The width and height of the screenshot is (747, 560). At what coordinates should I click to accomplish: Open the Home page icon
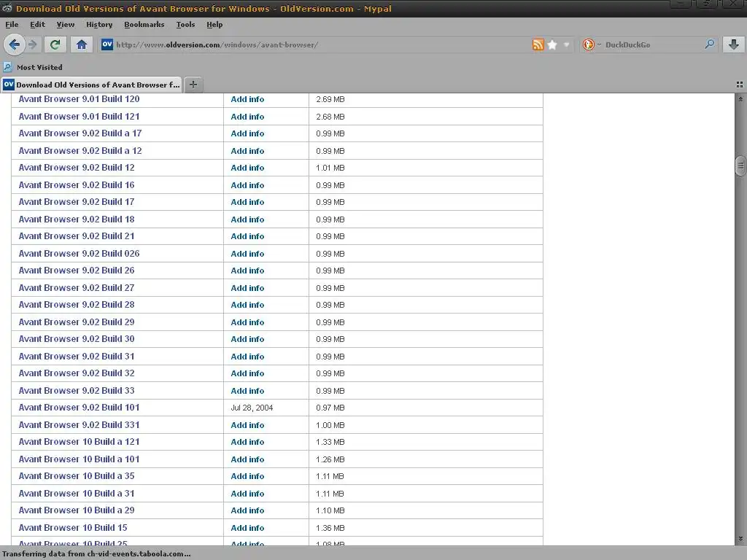point(82,44)
